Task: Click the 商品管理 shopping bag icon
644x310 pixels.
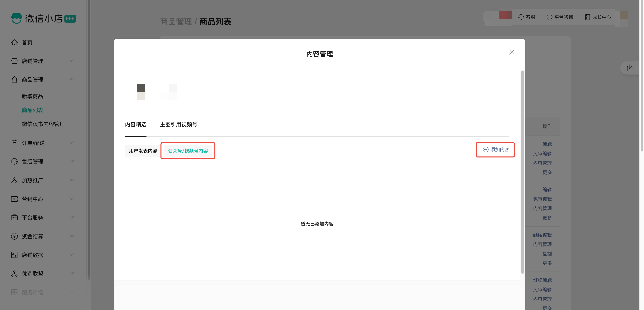Action: pos(14,80)
